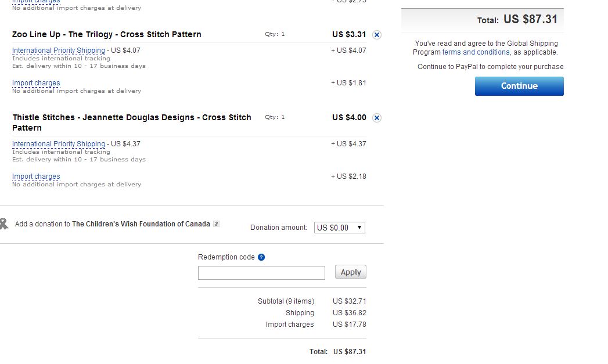This screenshot has width=608, height=364.
Task: Click the donation ribbon icon
Action: (4, 224)
